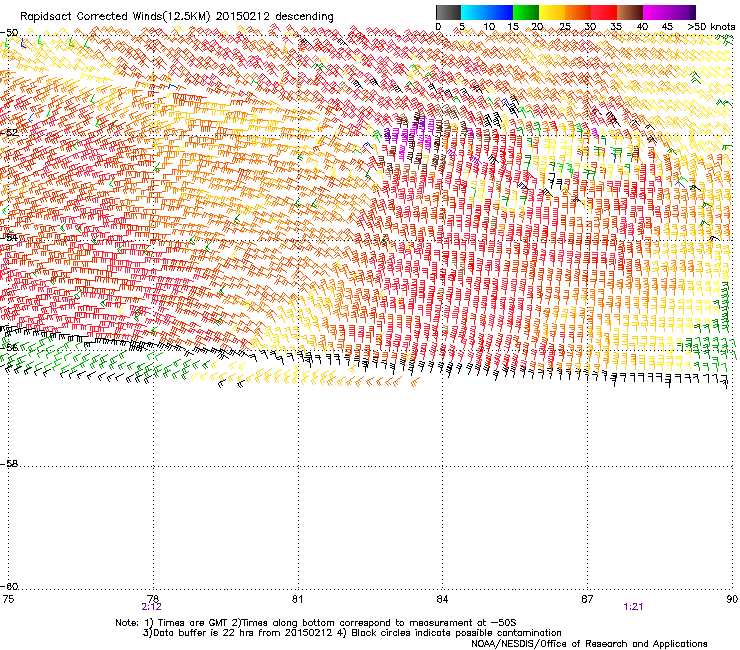This screenshot has height=650, width=740.
Task: Click the 84 longitude axis label
Action: (442, 599)
